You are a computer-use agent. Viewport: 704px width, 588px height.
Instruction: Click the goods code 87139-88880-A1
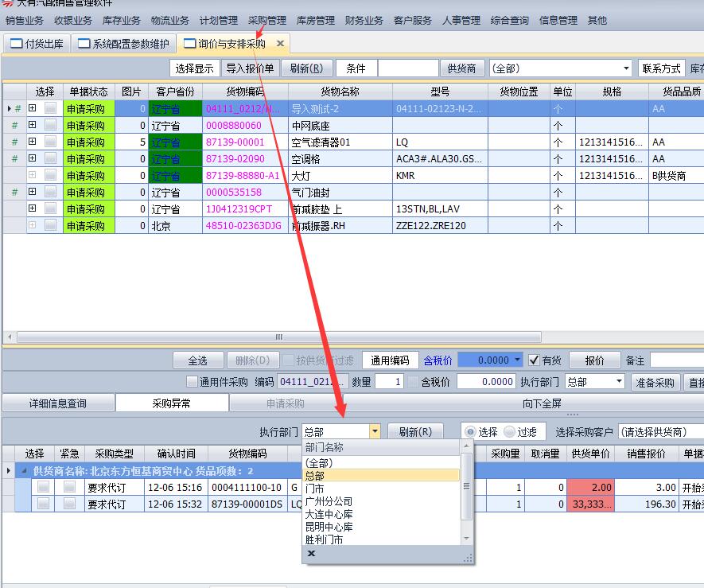243,175
